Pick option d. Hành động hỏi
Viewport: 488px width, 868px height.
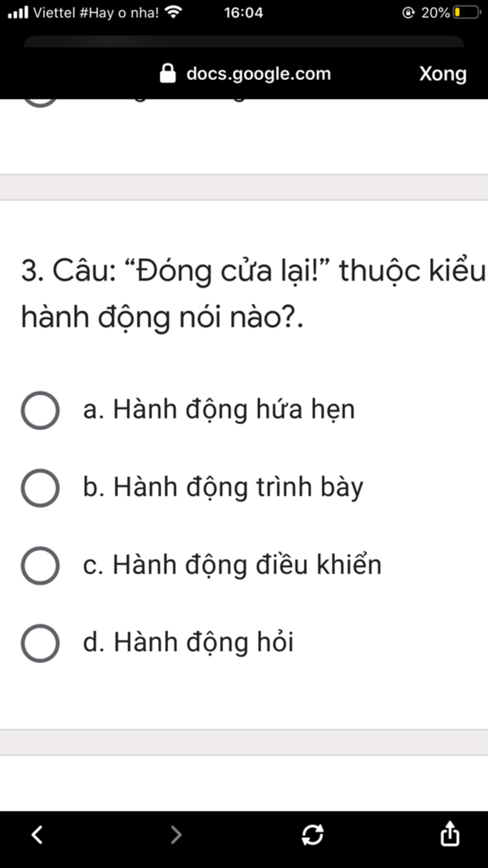coord(41,643)
